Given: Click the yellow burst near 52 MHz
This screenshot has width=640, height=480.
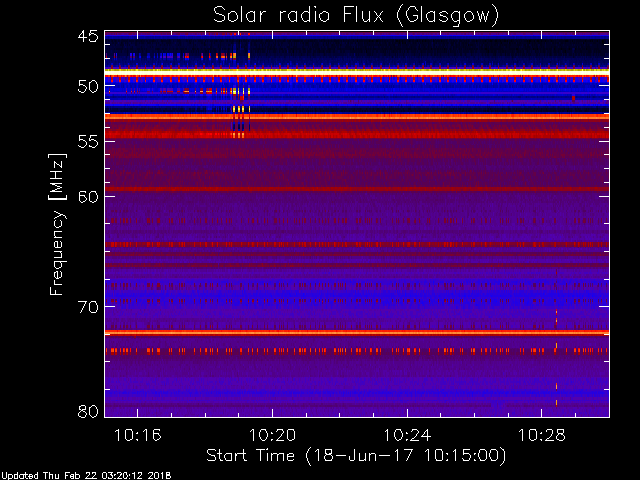Looking at the screenshot, I should point(241,109).
